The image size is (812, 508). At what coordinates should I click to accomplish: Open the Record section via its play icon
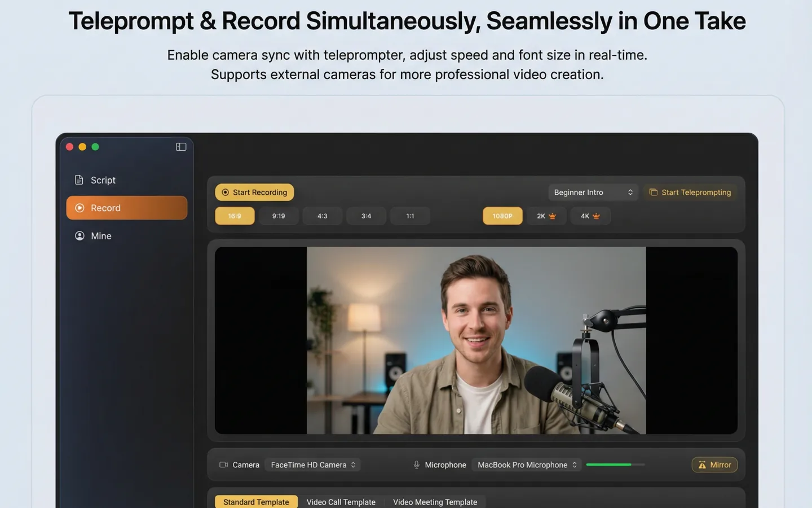point(80,208)
